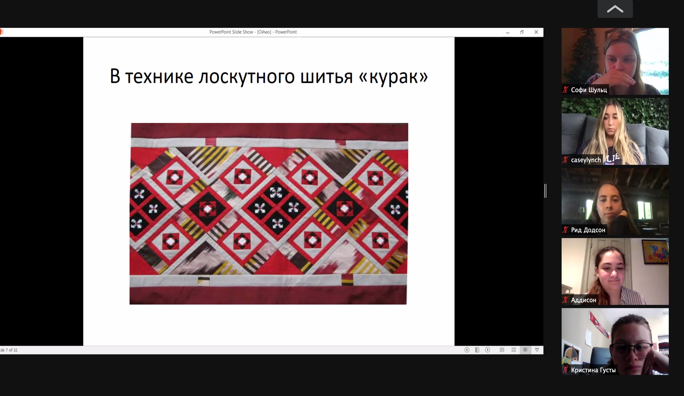This screenshot has height=396, width=684.
Task: Close the PowerPoint Slide Show window
Action: pyautogui.click(x=536, y=32)
